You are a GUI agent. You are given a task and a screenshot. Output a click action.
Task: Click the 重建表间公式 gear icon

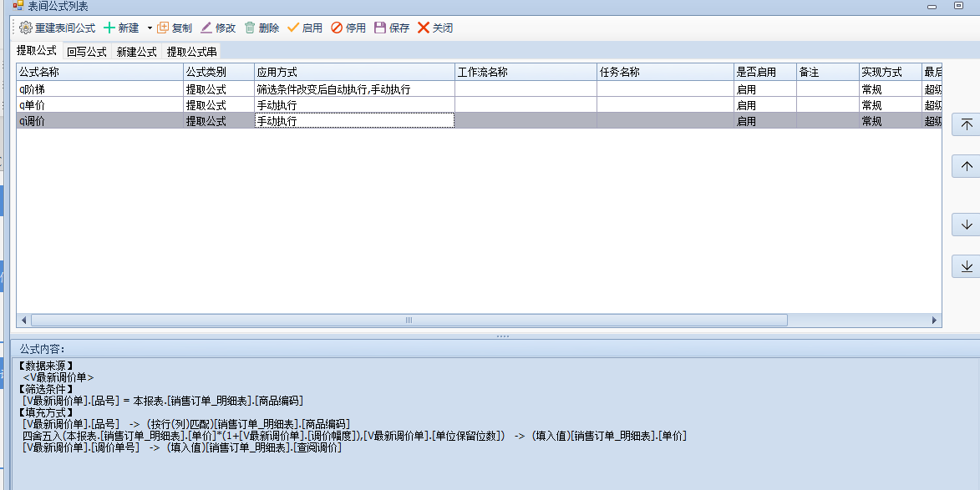(25, 28)
